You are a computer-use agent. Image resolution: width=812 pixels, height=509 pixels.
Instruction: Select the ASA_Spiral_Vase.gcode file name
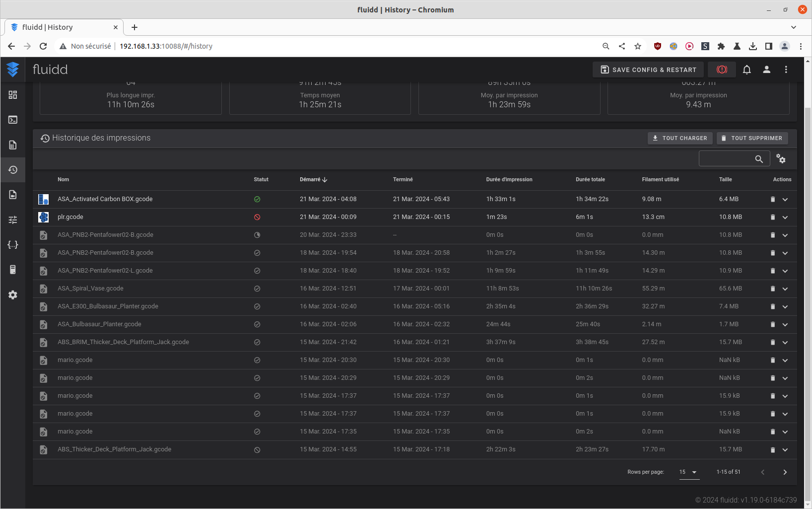(x=90, y=289)
